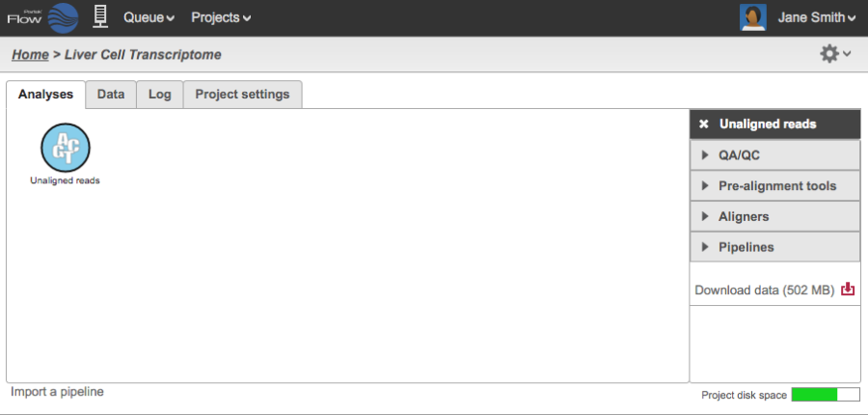Click the Project disk space bar
The height and width of the screenshot is (415, 868).
point(826,395)
